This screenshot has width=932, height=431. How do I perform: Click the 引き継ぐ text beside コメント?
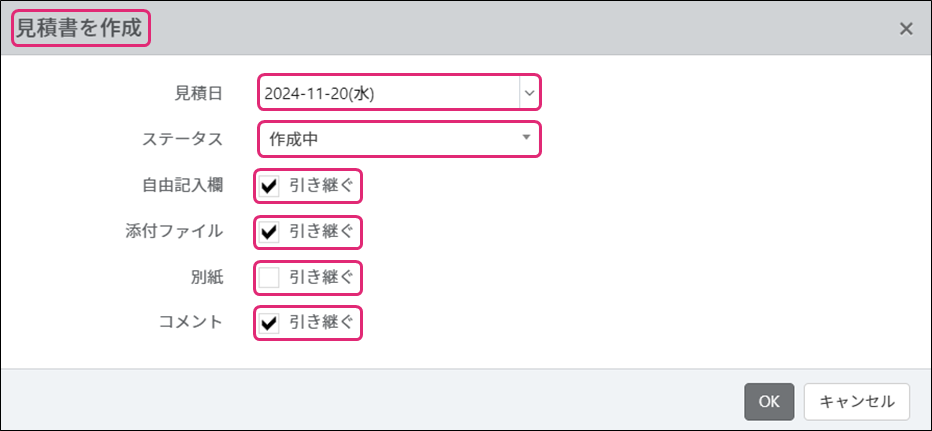click(x=321, y=323)
